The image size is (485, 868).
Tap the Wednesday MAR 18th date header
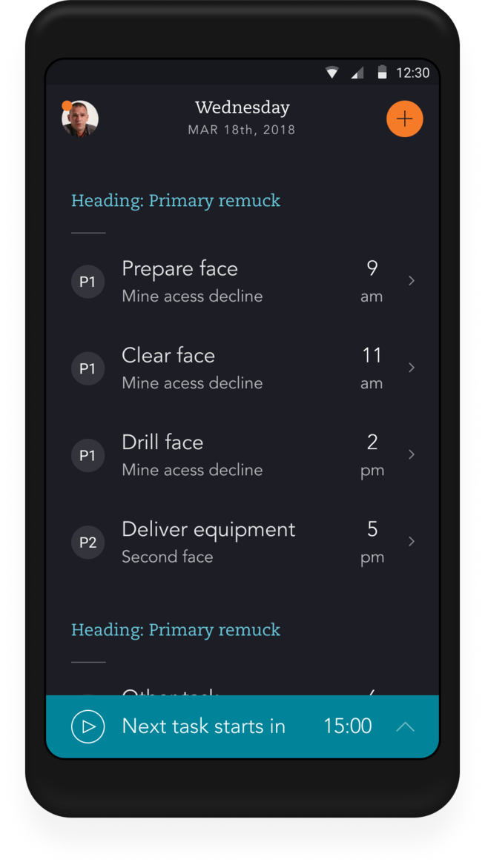coord(242,117)
